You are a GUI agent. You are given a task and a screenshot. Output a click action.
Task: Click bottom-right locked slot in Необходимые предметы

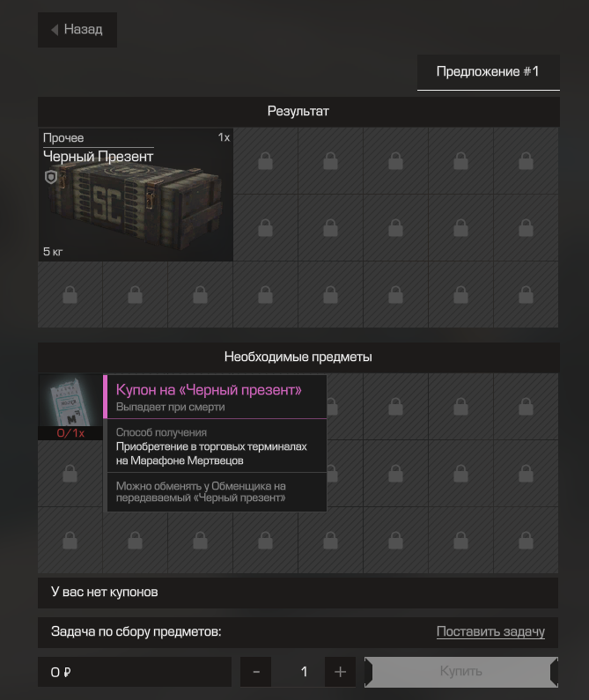[526, 541]
